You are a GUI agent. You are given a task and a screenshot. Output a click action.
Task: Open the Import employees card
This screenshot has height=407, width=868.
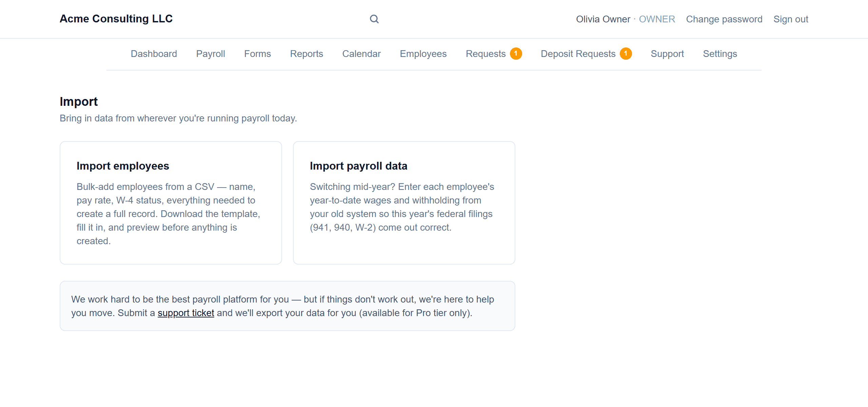171,203
